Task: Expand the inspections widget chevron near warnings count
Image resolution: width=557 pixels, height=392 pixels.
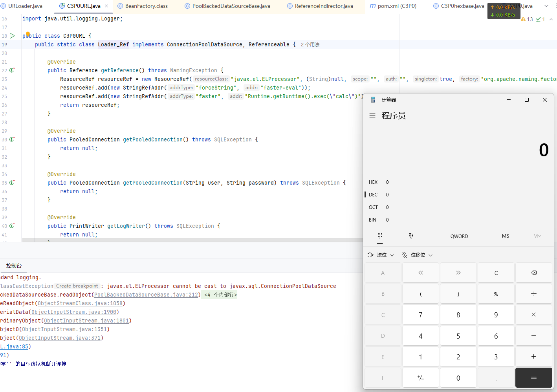Action: 551,19
